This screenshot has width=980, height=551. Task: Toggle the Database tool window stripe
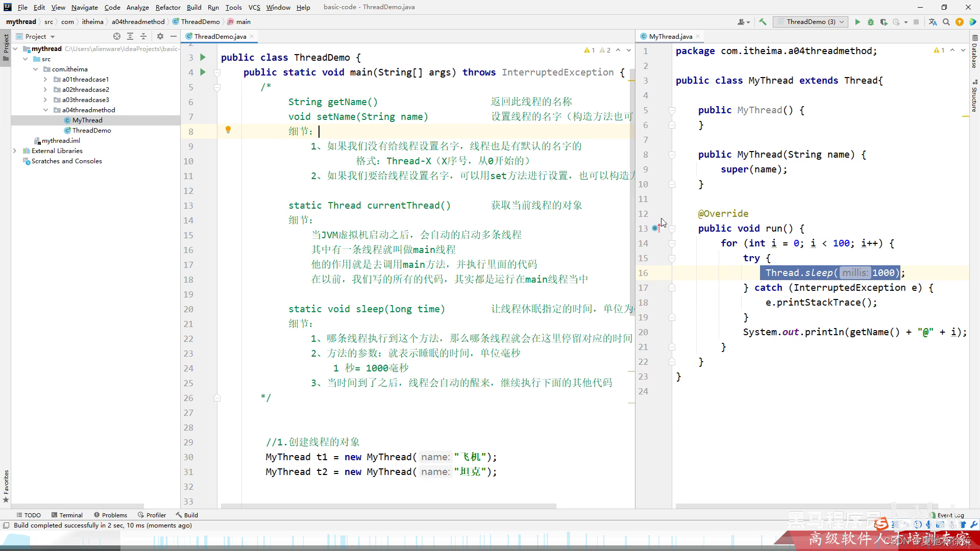(x=974, y=51)
